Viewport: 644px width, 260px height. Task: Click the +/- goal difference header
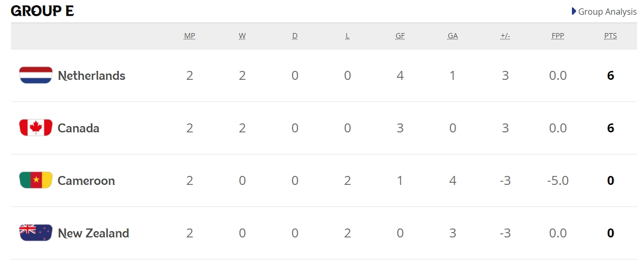point(505,36)
